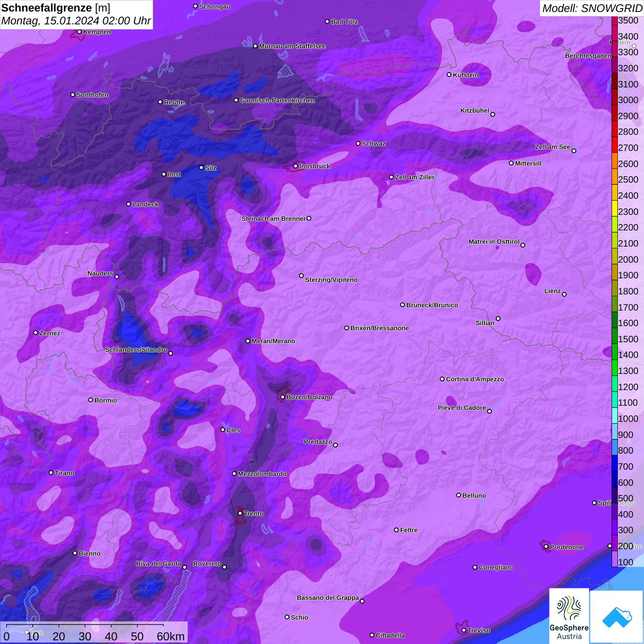Click the '100' legend value
644x644 pixels.
click(x=626, y=562)
